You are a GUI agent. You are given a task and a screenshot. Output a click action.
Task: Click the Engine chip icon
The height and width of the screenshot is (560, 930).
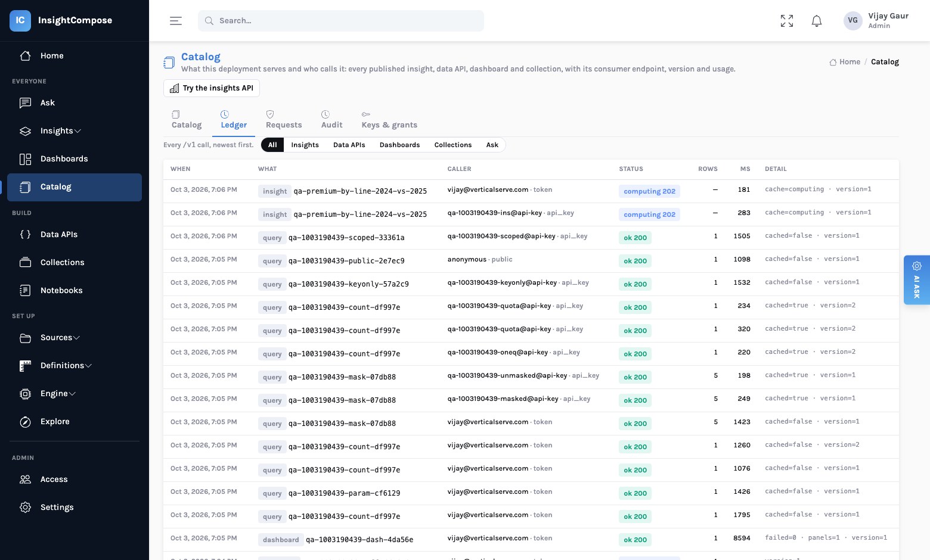point(25,394)
